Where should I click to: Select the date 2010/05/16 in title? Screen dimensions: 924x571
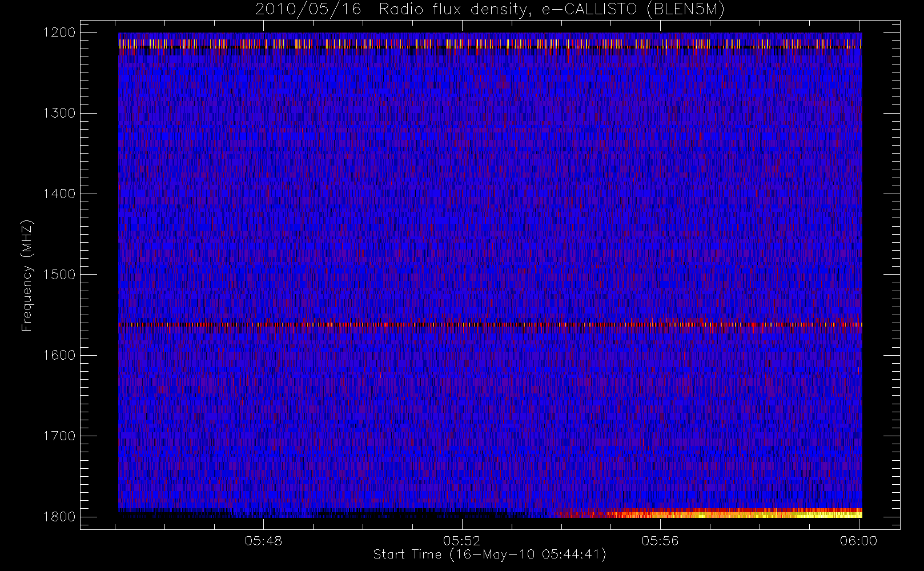[308, 10]
